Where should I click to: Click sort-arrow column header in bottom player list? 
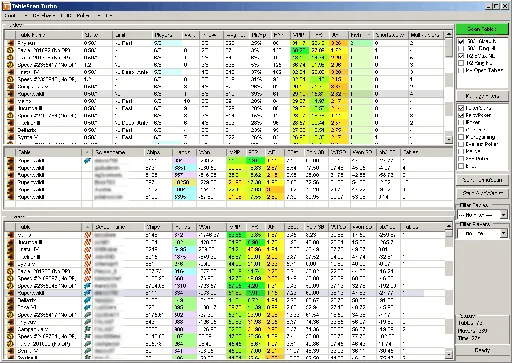[x=87, y=227]
